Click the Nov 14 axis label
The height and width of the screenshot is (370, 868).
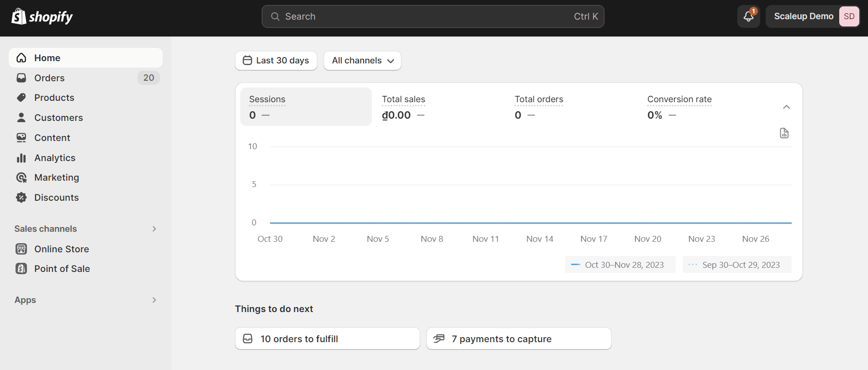point(540,239)
